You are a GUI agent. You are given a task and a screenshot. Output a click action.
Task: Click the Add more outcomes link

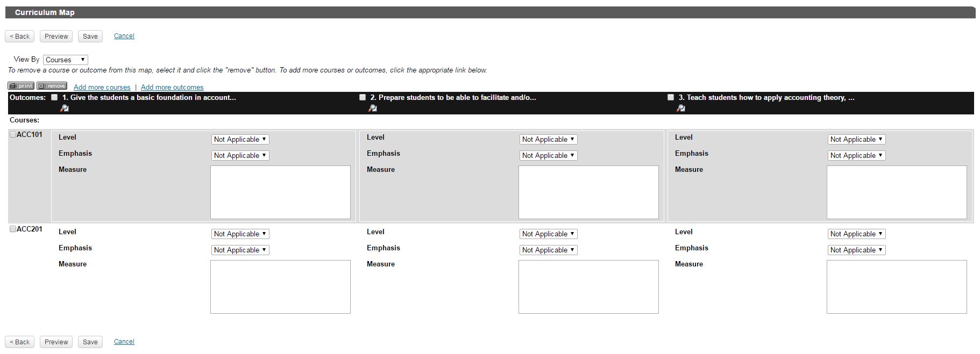(172, 87)
